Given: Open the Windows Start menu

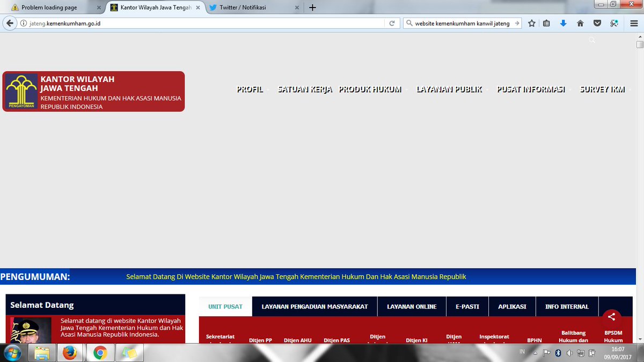Looking at the screenshot, I should tap(12, 353).
